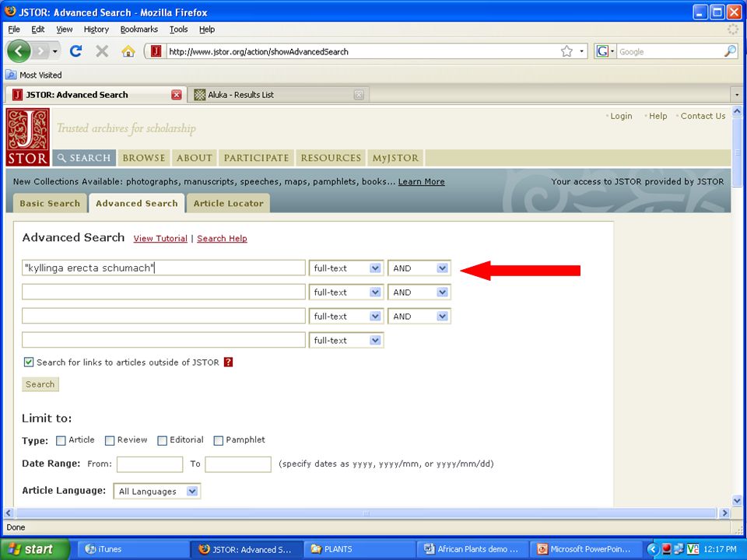Image resolution: width=747 pixels, height=560 pixels.
Task: Click the vertical scrollbar down arrow
Action: (737, 501)
